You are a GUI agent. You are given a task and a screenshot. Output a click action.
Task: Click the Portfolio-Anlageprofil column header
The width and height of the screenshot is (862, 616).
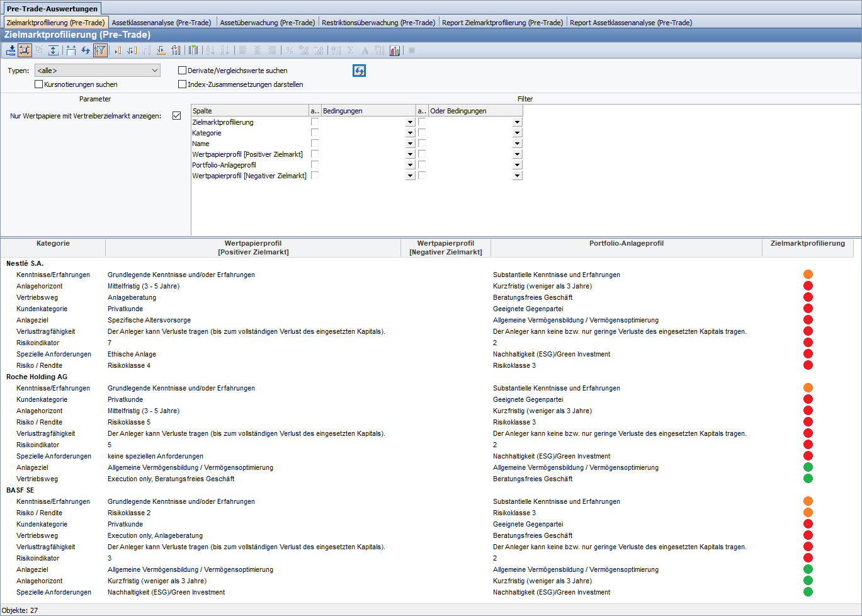tap(626, 244)
